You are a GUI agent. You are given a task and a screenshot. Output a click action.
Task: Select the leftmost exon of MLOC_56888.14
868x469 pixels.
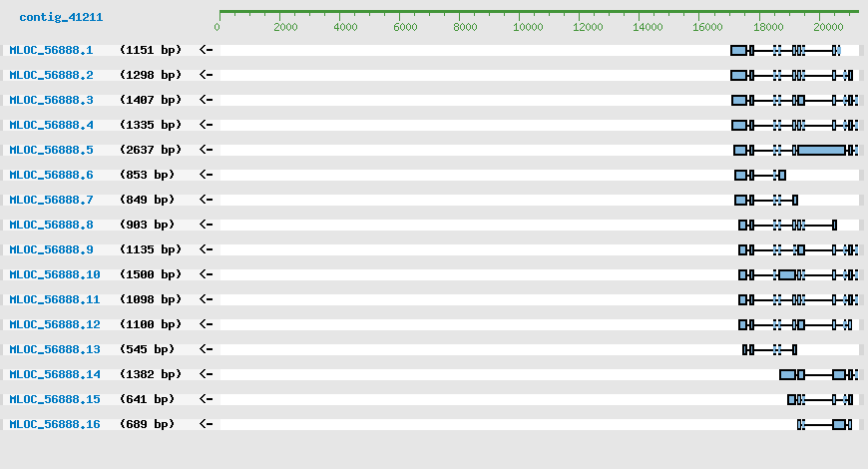point(787,374)
